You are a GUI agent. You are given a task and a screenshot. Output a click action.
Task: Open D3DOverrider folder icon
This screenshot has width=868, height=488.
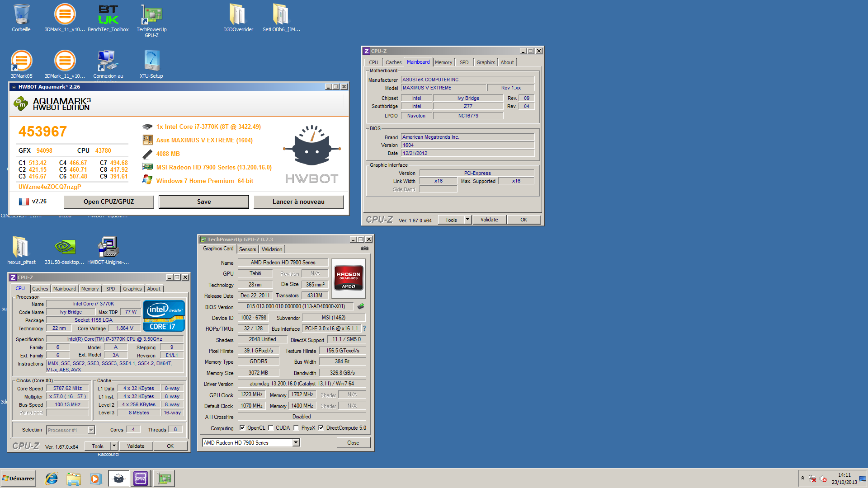(238, 18)
